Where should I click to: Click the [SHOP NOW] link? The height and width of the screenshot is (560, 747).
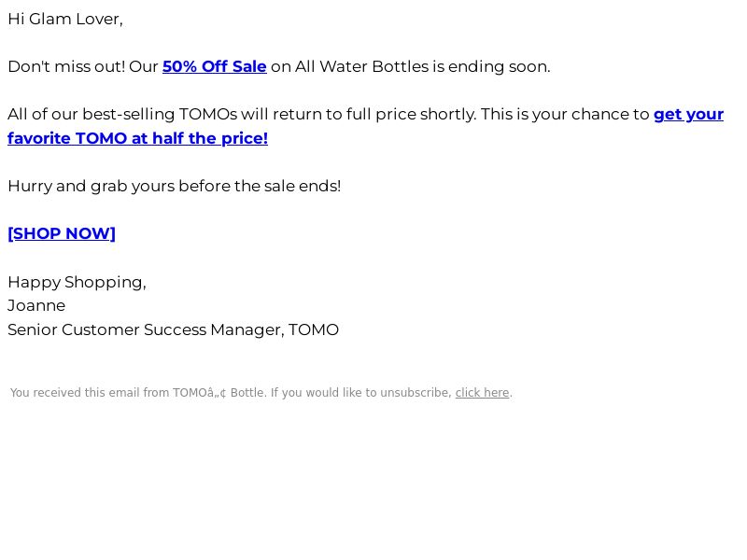point(62,233)
